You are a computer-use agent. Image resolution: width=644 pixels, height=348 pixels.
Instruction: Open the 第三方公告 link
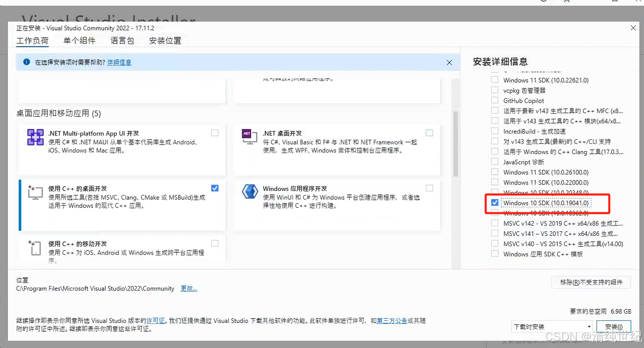392,321
